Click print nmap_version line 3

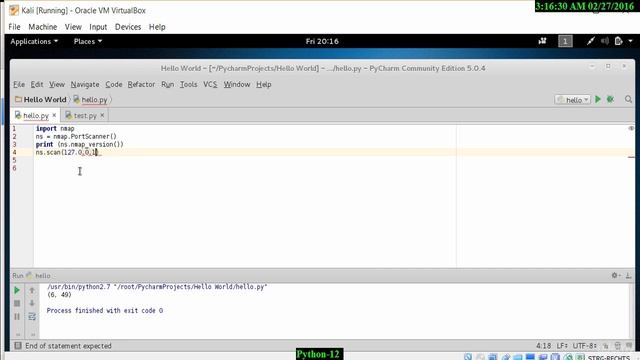(79, 144)
